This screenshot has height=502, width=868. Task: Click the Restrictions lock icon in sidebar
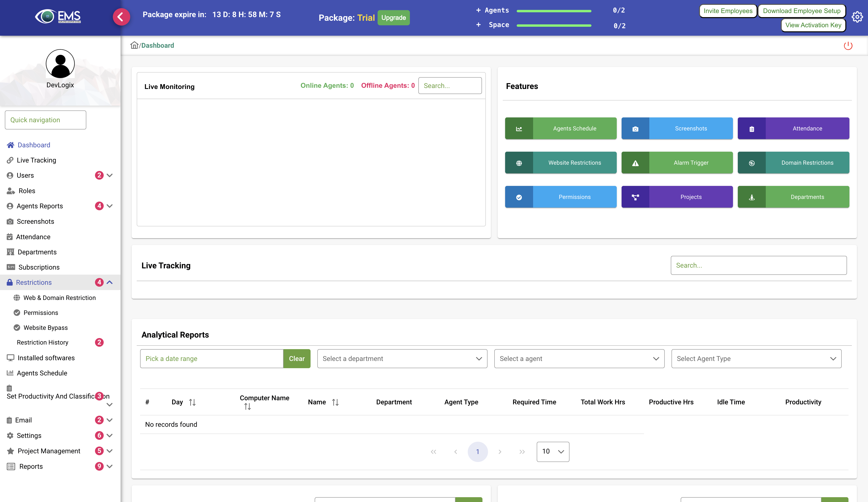(x=10, y=283)
